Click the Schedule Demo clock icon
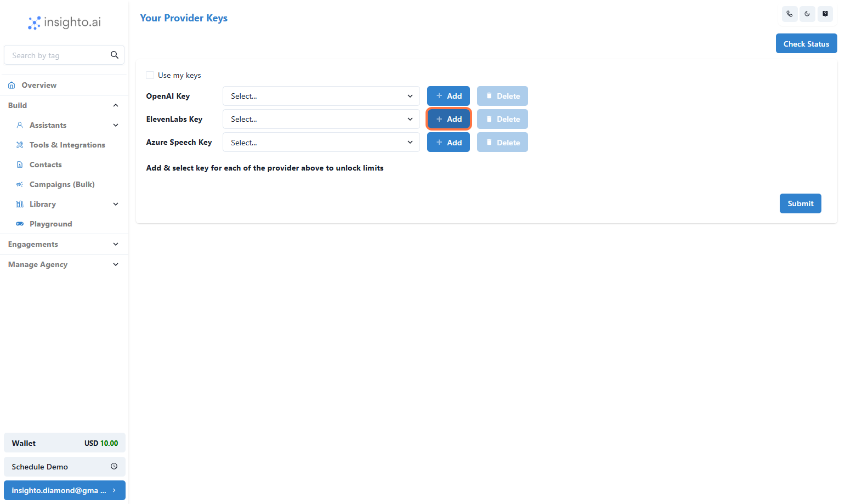 (x=114, y=466)
